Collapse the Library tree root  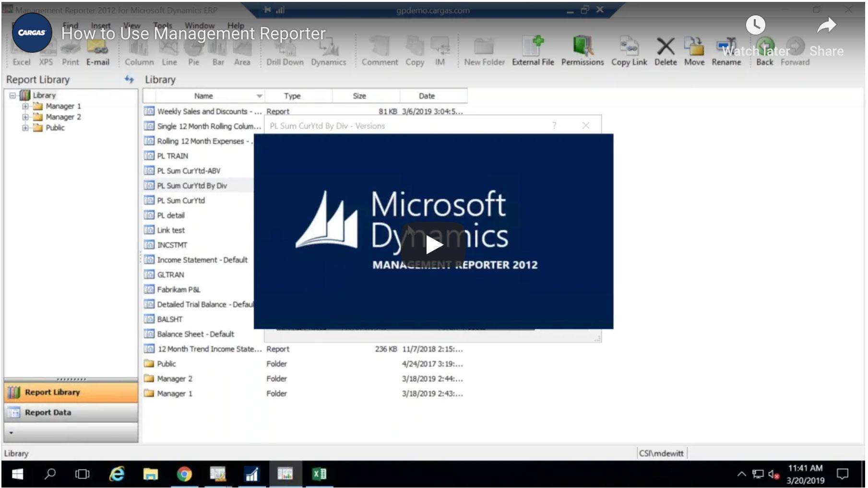(12, 95)
